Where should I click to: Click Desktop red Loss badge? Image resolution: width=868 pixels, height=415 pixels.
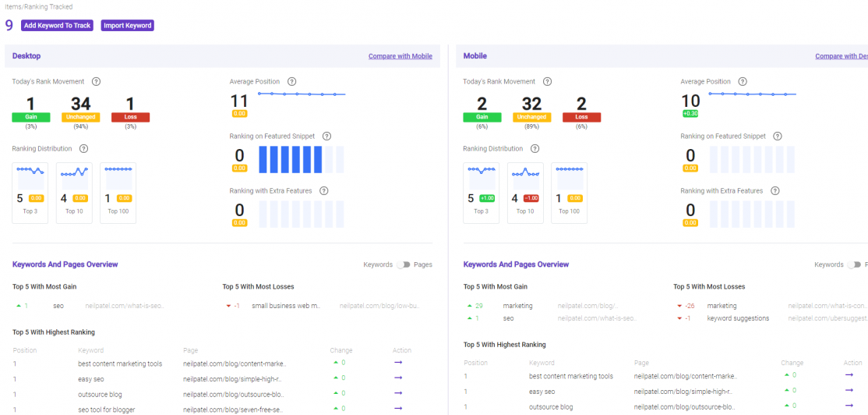[131, 118]
